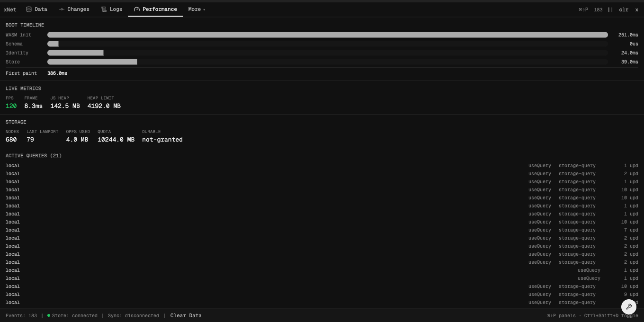
Task: Click the 0us Schema duration value
Action: [x=634, y=44]
